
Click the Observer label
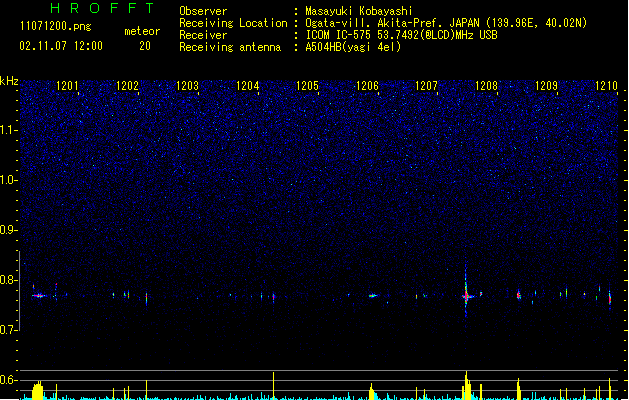point(203,11)
